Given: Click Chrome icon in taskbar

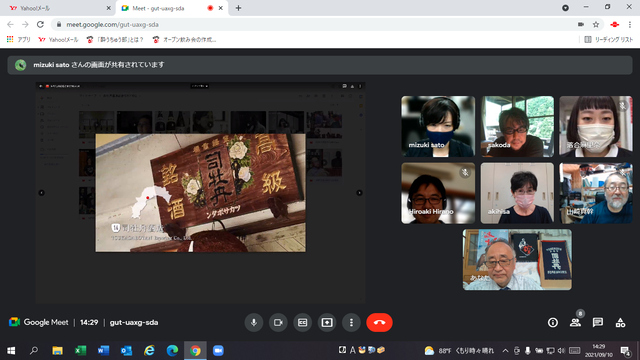Looking at the screenshot, I should click(195, 351).
